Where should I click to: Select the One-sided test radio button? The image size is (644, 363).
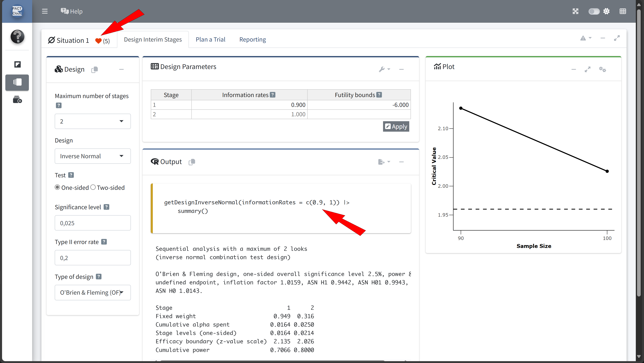click(58, 187)
